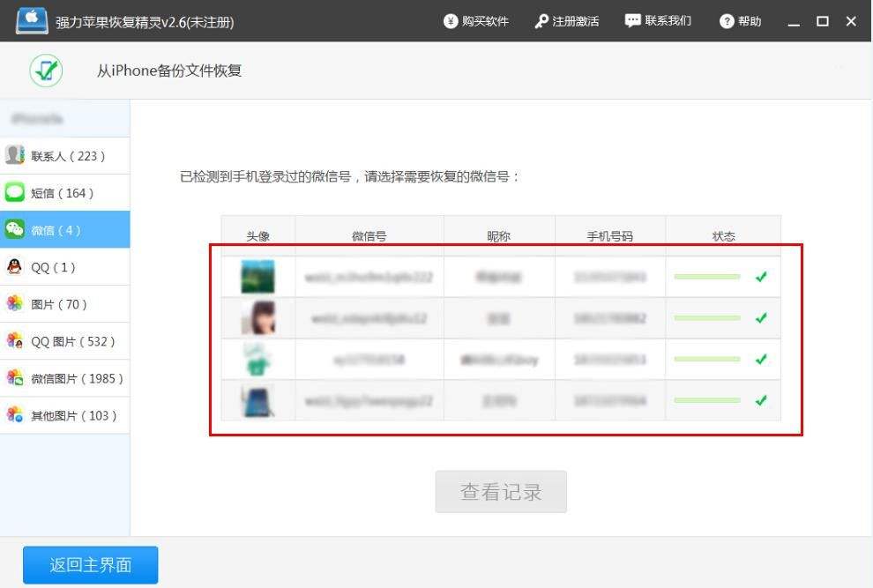Open 注册激活 in the title bar
The image size is (873, 588).
[x=567, y=21]
